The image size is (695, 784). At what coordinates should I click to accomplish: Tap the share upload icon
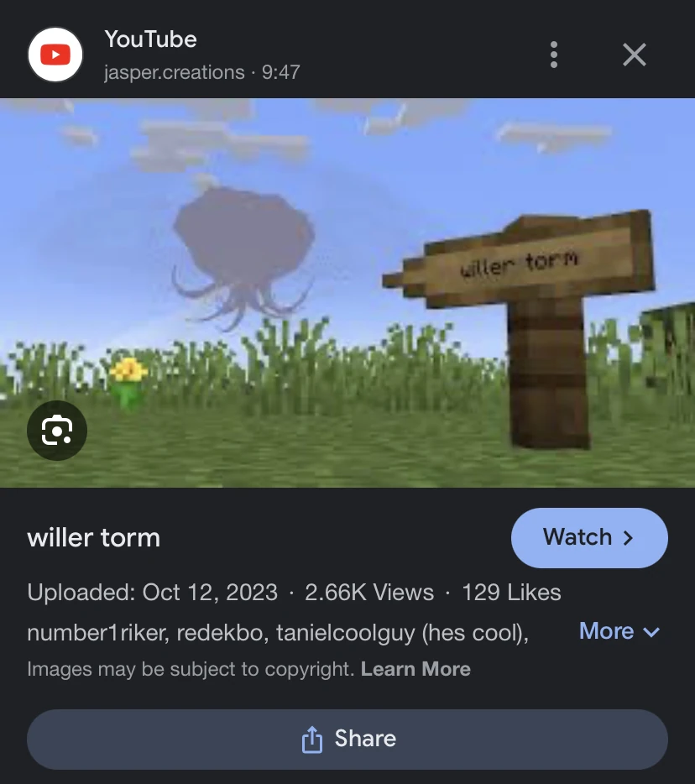point(312,739)
